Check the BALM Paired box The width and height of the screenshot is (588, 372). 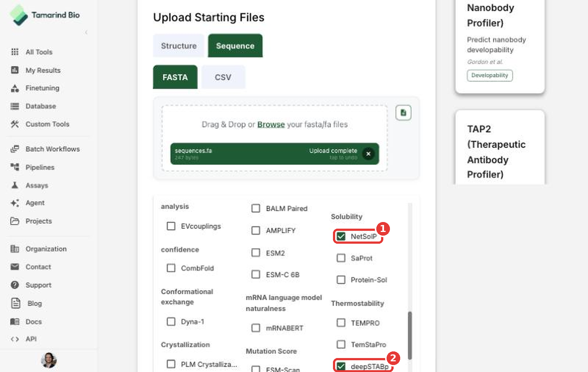pos(256,208)
